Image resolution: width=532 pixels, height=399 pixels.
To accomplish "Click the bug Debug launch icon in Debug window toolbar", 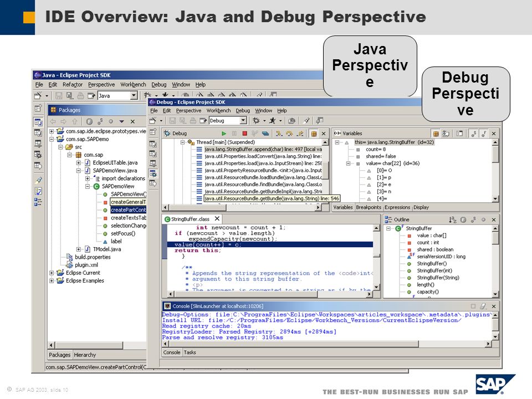I will 256,120.
